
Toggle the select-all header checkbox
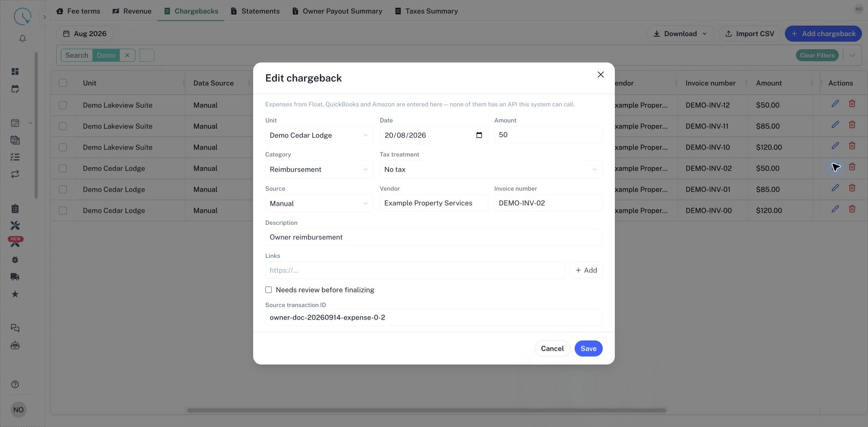63,83
